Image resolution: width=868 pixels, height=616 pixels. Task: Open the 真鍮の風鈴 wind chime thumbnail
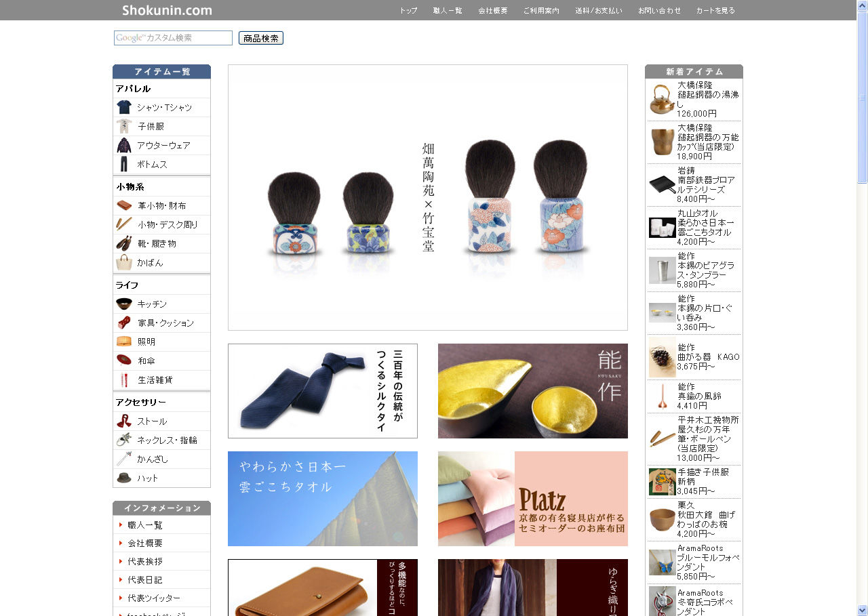click(663, 396)
